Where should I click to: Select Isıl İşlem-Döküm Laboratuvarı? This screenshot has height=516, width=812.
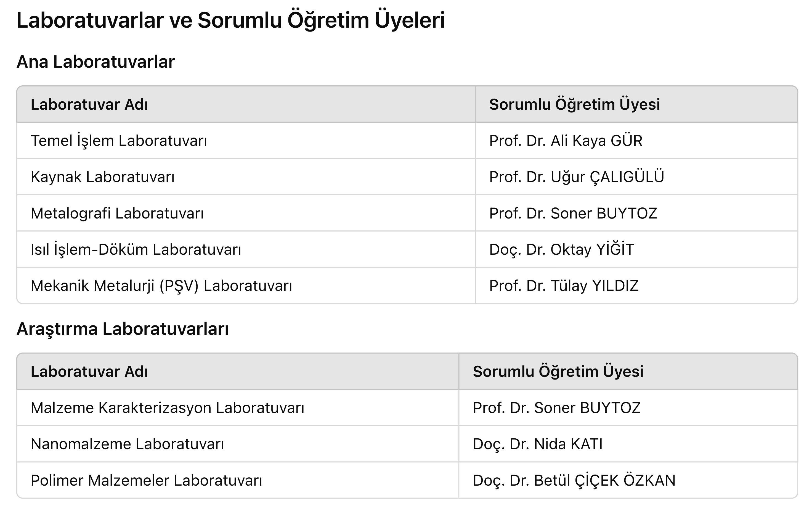click(136, 249)
